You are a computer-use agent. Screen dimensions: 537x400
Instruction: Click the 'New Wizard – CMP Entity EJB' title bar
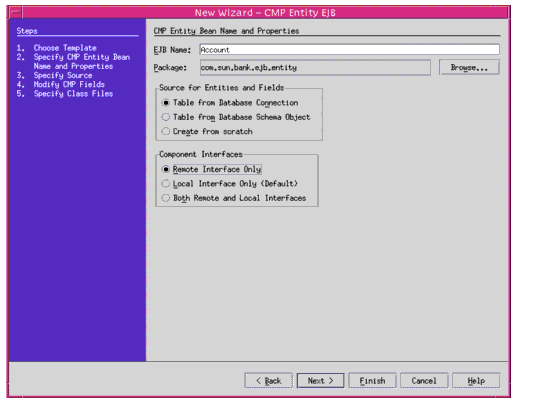265,13
